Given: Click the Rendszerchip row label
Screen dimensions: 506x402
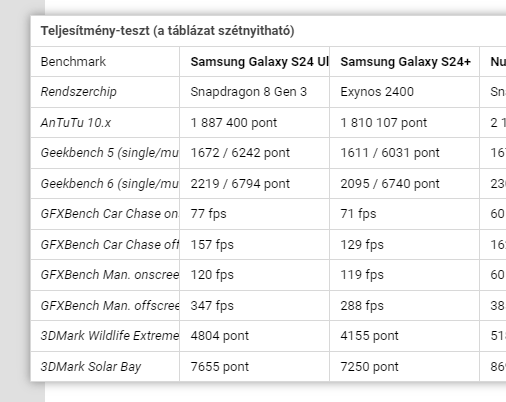Looking at the screenshot, I should (79, 92).
